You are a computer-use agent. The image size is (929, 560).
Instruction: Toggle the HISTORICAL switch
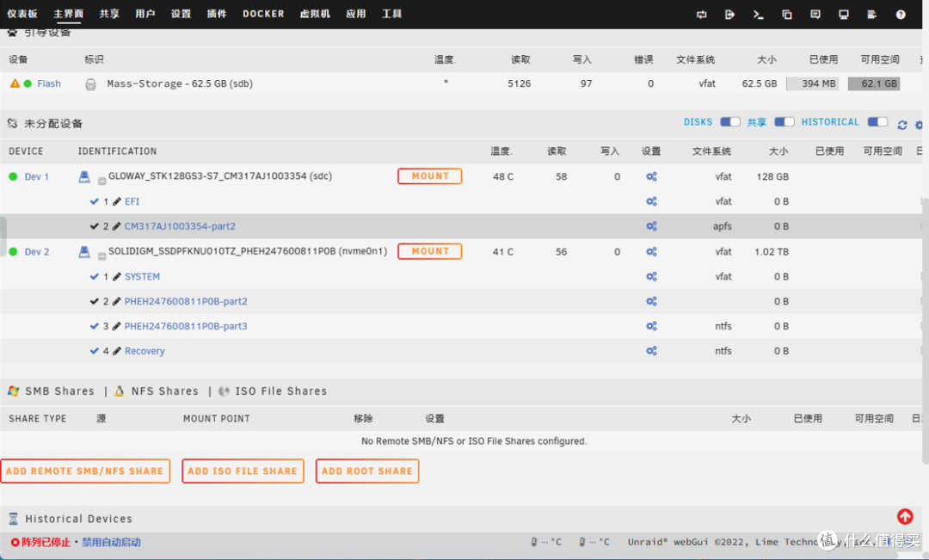tap(877, 122)
